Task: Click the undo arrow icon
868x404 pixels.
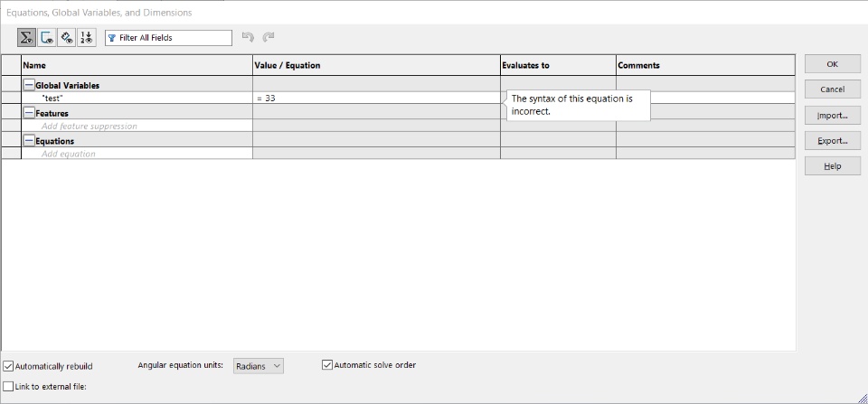Action: click(x=248, y=38)
